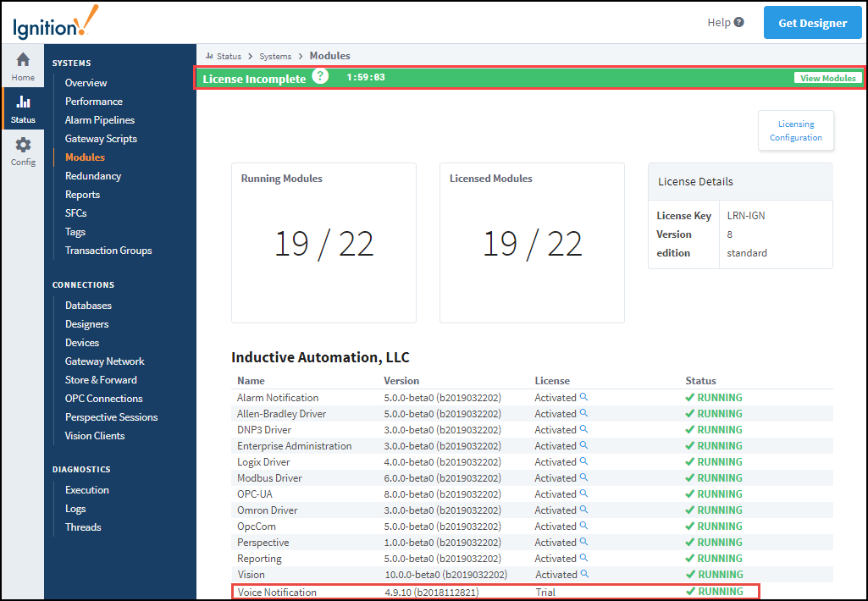Viewport: 868px width, 601px height.
Task: Click the Systems breadcrumb link
Action: click(275, 56)
